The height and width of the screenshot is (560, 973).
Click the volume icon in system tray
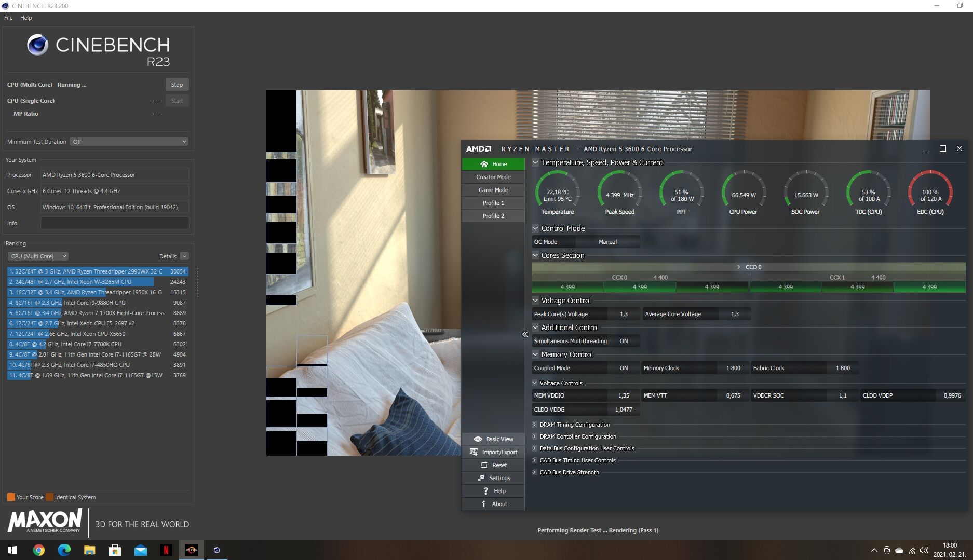[924, 550]
